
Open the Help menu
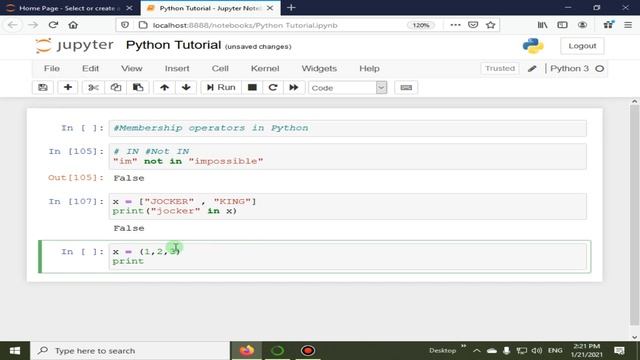click(x=369, y=69)
